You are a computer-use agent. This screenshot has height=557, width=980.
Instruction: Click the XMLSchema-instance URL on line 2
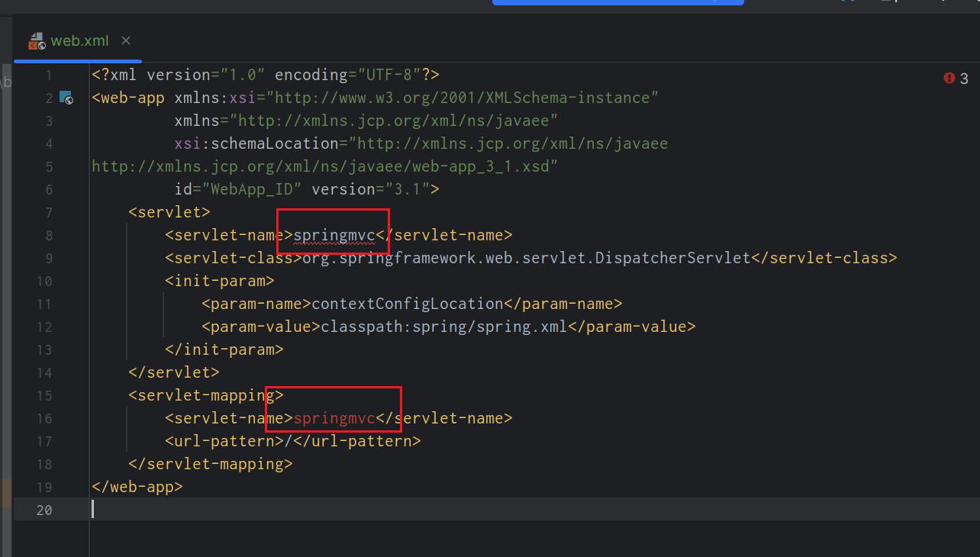click(466, 98)
